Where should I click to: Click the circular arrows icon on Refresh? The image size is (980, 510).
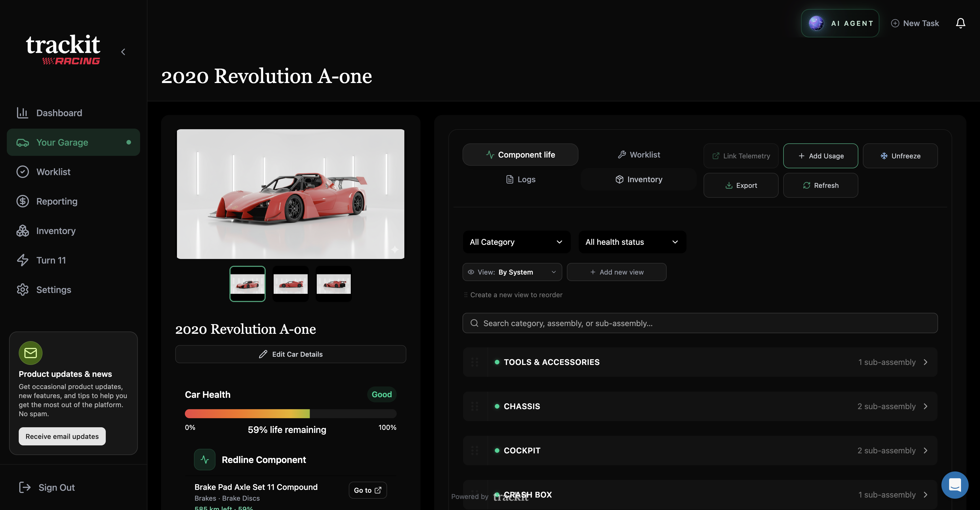click(806, 186)
